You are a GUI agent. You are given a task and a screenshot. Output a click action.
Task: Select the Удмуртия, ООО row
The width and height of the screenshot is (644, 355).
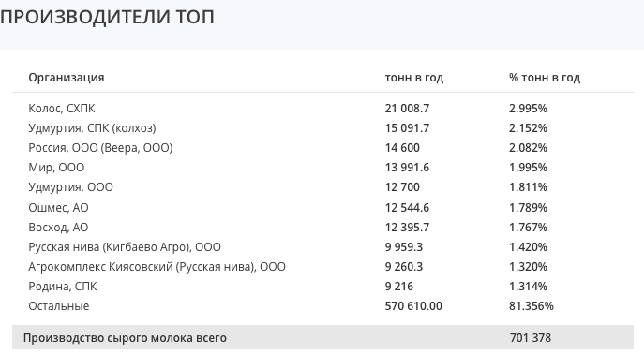322,187
